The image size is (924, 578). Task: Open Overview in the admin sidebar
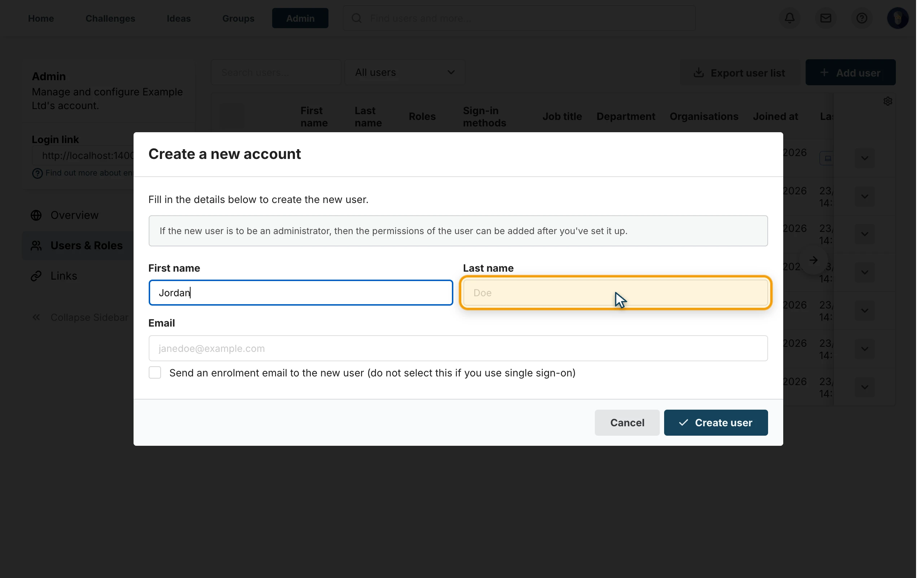[x=74, y=215]
